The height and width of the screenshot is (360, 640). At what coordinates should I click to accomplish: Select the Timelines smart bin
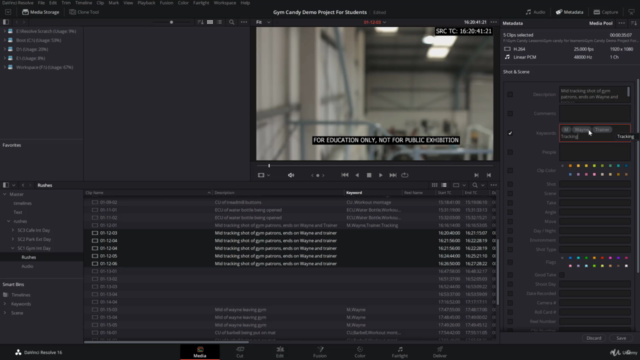(21, 295)
